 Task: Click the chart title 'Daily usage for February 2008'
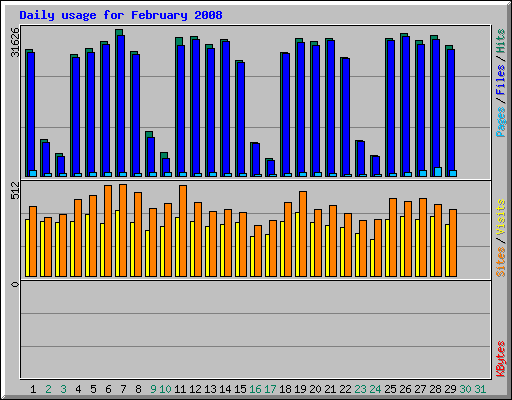tap(121, 15)
